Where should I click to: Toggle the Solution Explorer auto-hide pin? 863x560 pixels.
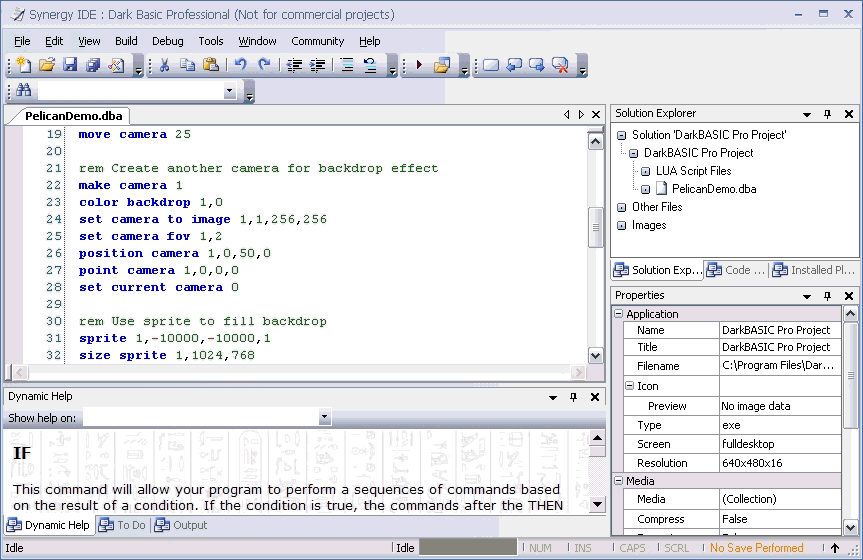coord(827,114)
